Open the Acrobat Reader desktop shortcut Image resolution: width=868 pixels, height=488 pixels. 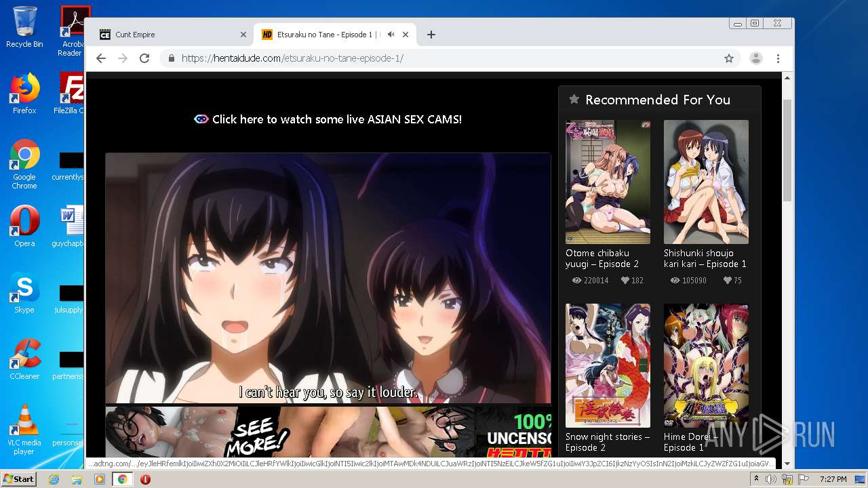(x=73, y=30)
